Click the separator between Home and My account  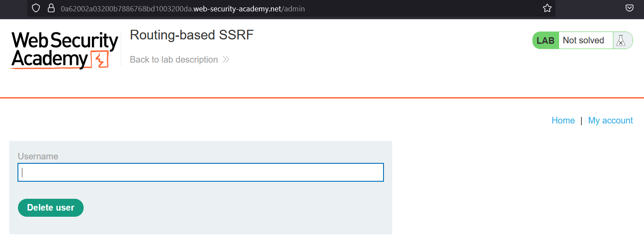pyautogui.click(x=581, y=120)
